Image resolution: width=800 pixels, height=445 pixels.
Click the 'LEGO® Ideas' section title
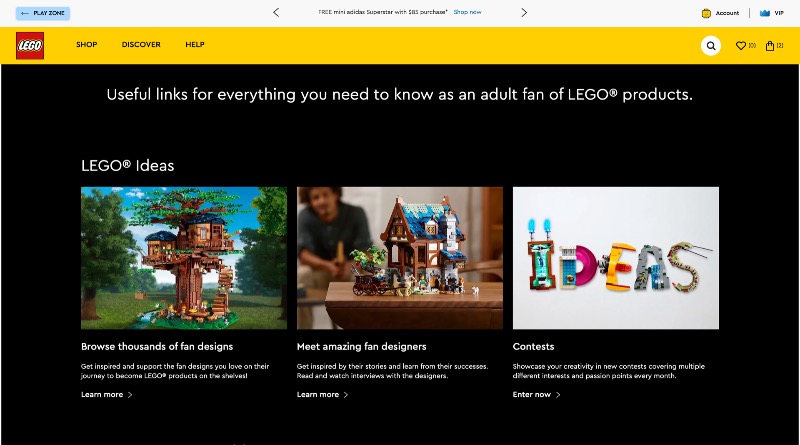click(128, 165)
